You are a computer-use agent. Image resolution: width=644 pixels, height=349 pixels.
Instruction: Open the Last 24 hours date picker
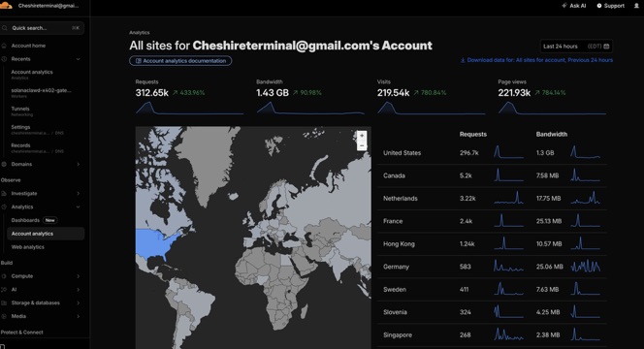tap(576, 47)
